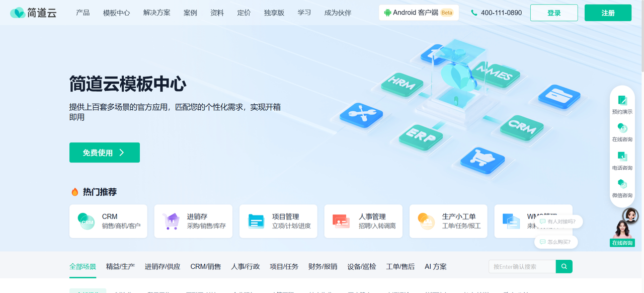Click the search magnifier button
The image size is (644, 293).
(564, 266)
